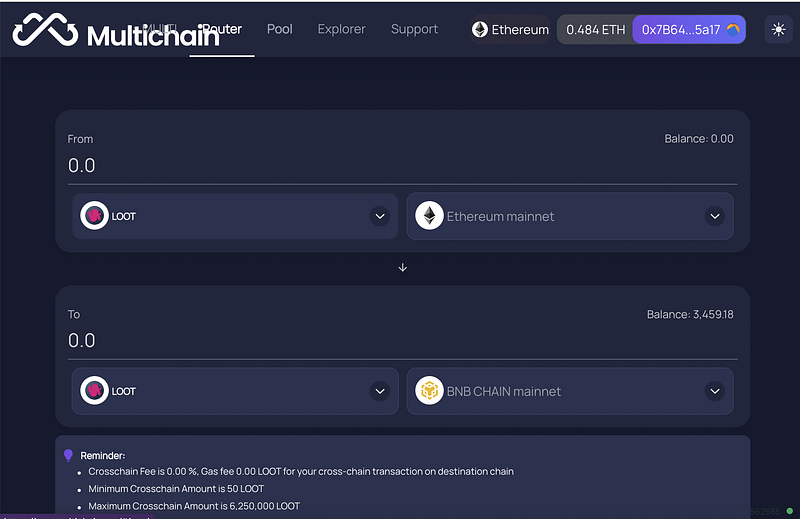Click the green status dot indicator
This screenshot has width=800, height=519.
pos(790,511)
